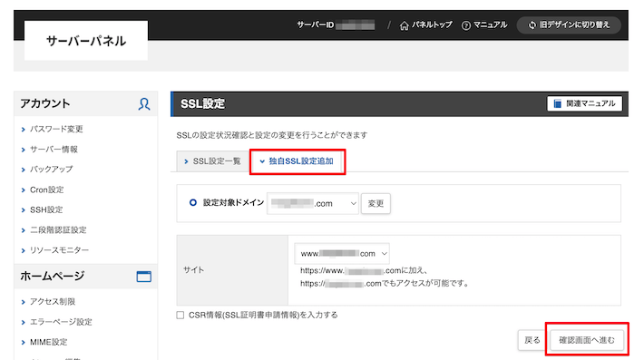This screenshot has height=360, width=644.
Task: Click the old design switch refresh icon
Action: [532, 25]
